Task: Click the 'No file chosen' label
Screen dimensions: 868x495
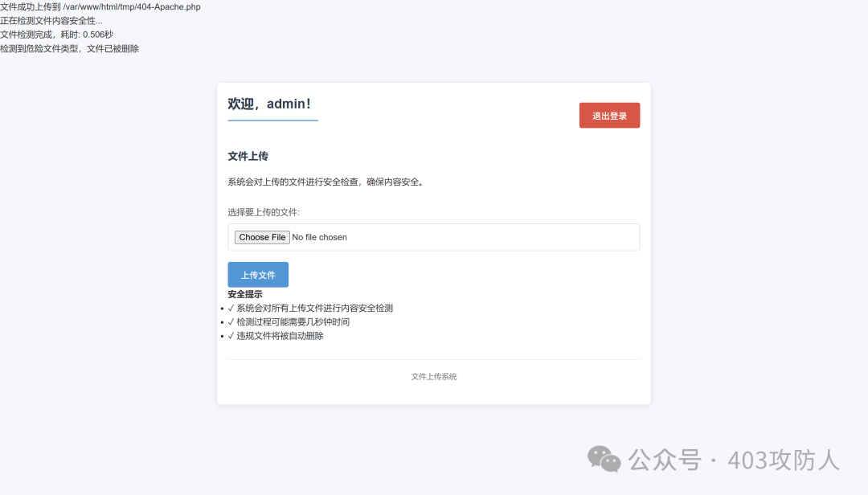Action: coord(319,237)
